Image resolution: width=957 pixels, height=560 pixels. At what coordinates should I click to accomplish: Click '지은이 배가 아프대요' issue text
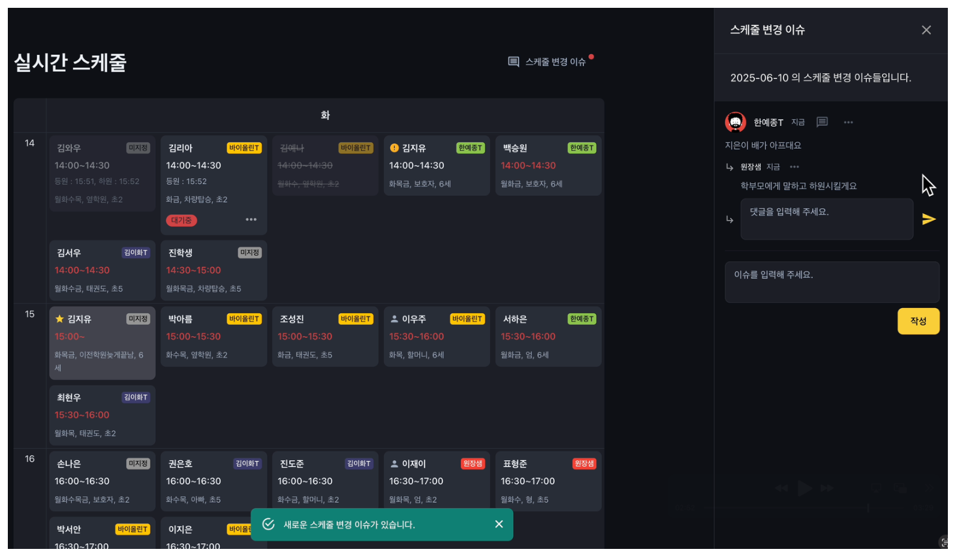coord(762,146)
